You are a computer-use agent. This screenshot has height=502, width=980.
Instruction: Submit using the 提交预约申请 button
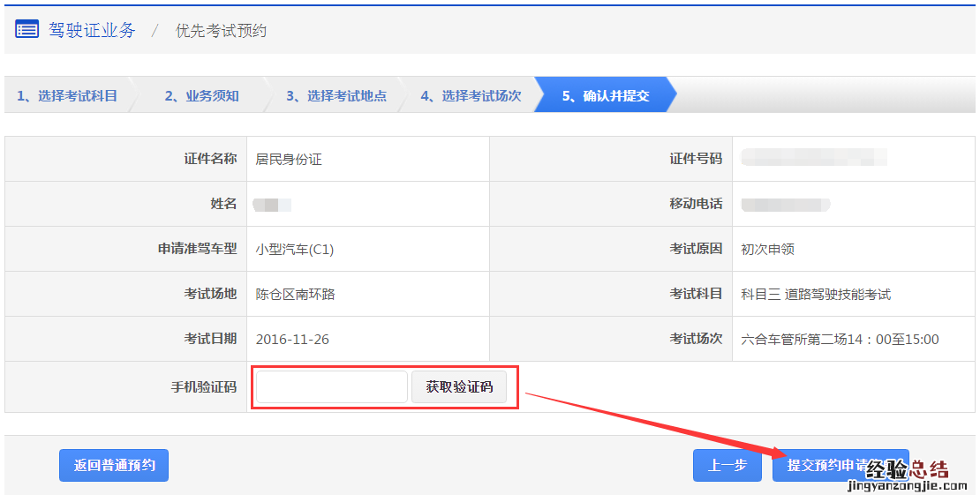point(840,465)
